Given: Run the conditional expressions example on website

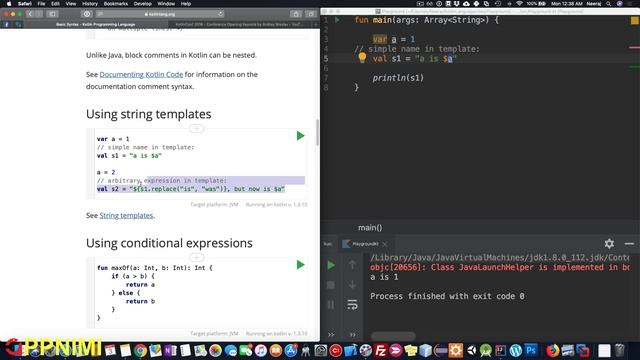Looking at the screenshot, I should click(x=300, y=265).
